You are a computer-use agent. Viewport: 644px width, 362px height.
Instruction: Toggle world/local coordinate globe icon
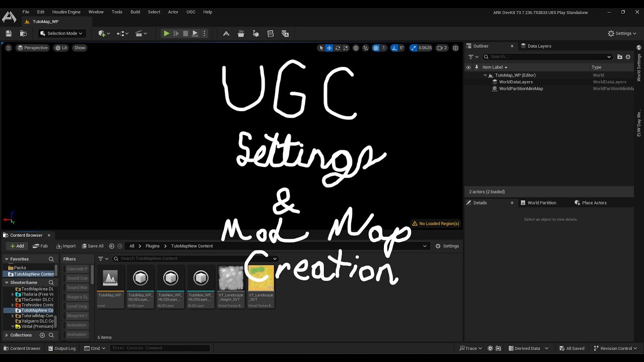point(356,48)
